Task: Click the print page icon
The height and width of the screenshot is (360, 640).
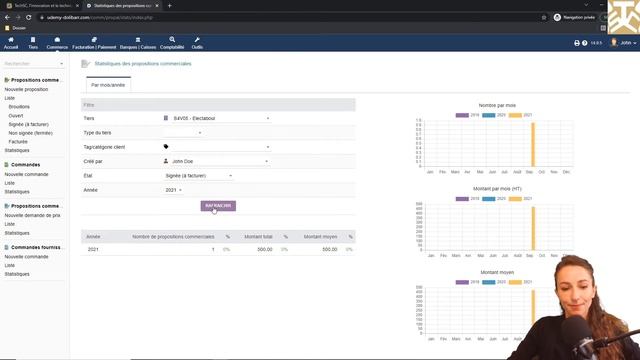Action: [577, 43]
